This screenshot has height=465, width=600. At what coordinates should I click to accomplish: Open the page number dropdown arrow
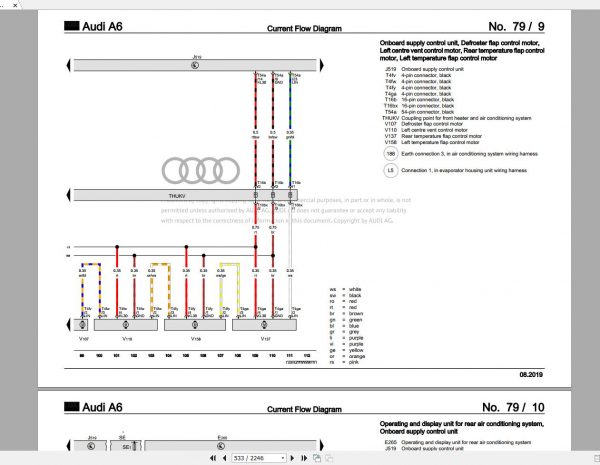pyautogui.click(x=283, y=458)
